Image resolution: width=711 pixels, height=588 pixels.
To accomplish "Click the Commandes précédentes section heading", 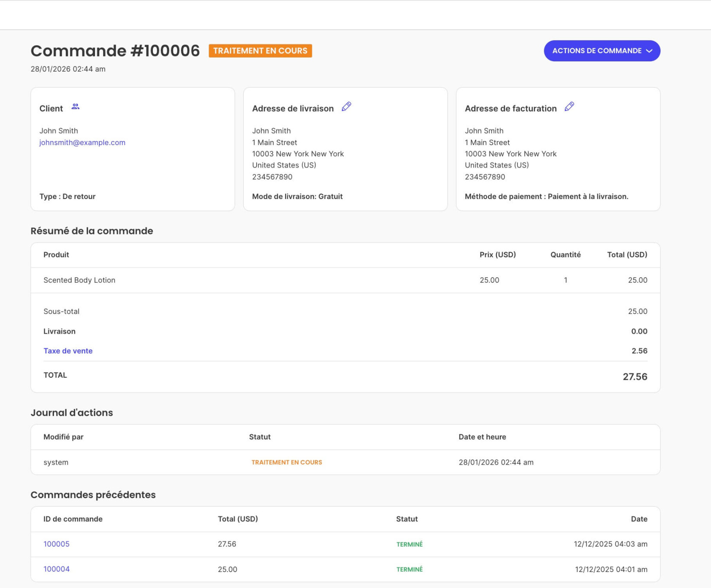I will [93, 495].
